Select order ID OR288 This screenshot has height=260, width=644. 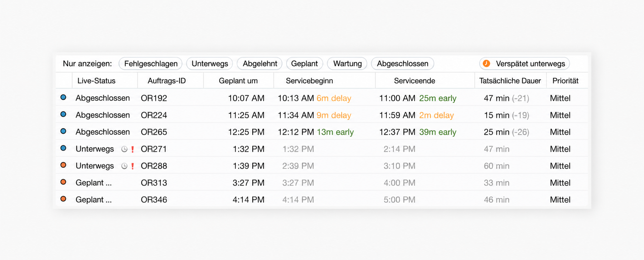pyautogui.click(x=154, y=166)
